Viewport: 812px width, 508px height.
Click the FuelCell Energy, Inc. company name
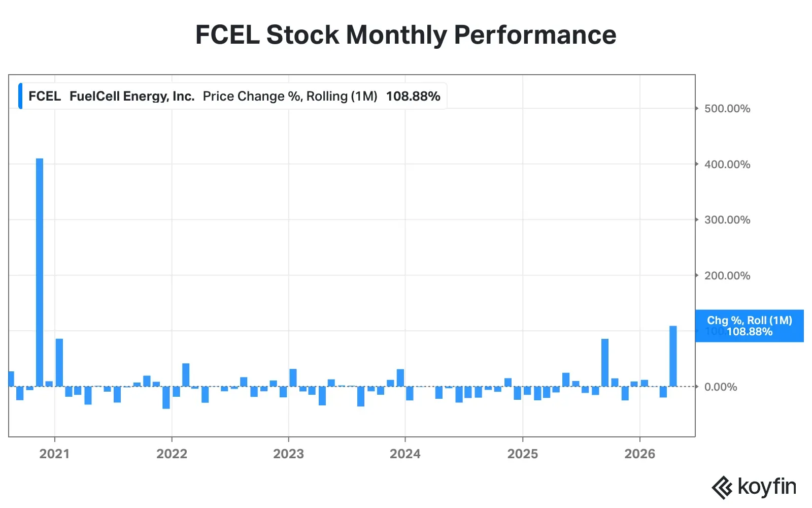click(132, 96)
